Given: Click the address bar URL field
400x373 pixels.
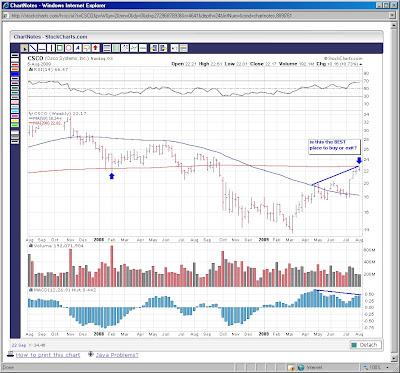Looking at the screenshot, I should coord(197,15).
